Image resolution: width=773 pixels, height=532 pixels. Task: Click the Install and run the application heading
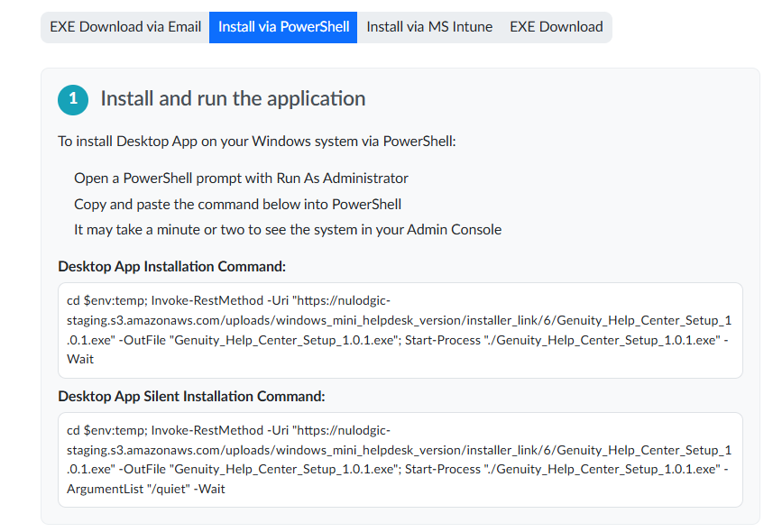click(x=233, y=98)
